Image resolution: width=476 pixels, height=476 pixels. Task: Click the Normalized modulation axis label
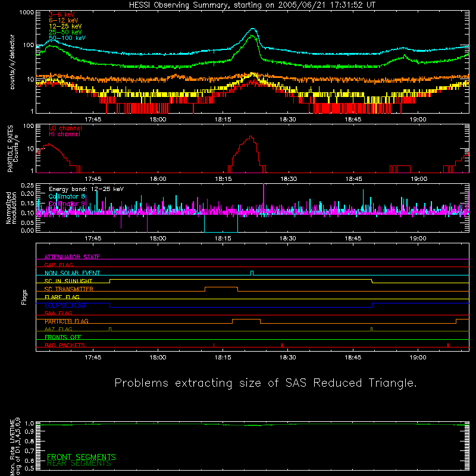tap(11, 208)
